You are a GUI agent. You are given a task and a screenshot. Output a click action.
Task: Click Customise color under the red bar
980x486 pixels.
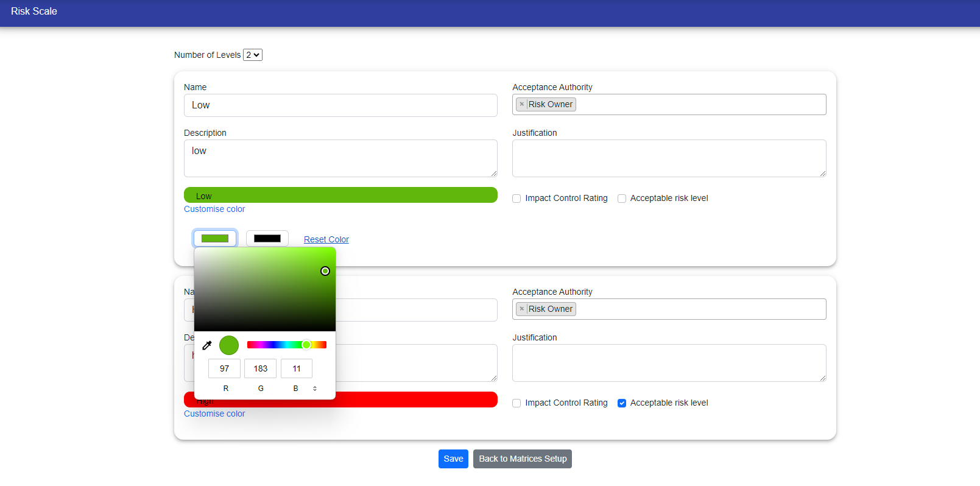click(x=214, y=414)
